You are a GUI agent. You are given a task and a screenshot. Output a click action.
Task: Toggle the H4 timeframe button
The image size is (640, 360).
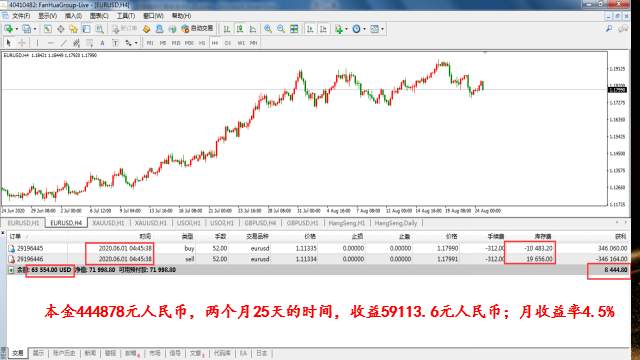pyautogui.click(x=215, y=43)
